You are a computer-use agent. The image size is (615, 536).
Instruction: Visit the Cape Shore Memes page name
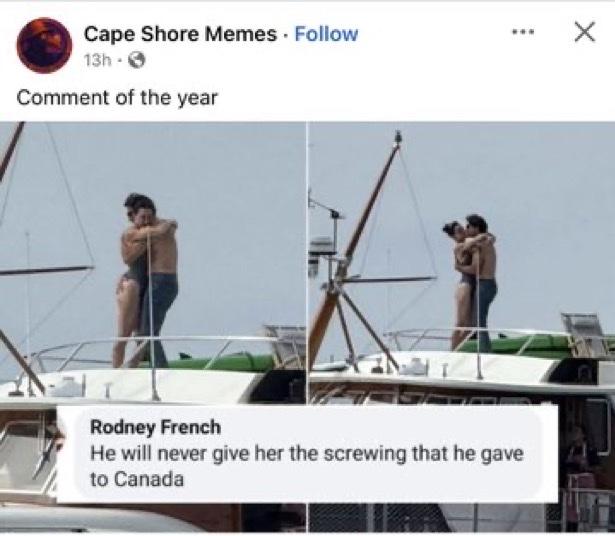[179, 34]
